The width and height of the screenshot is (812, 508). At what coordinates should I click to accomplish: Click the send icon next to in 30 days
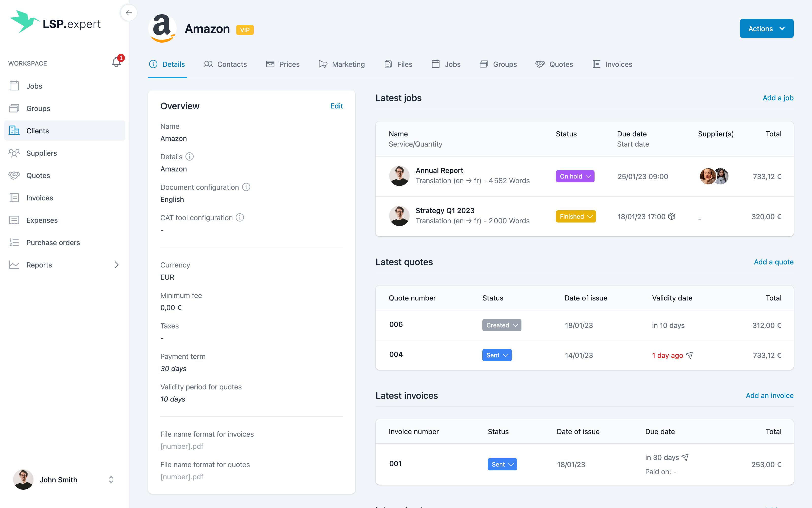pyautogui.click(x=685, y=457)
